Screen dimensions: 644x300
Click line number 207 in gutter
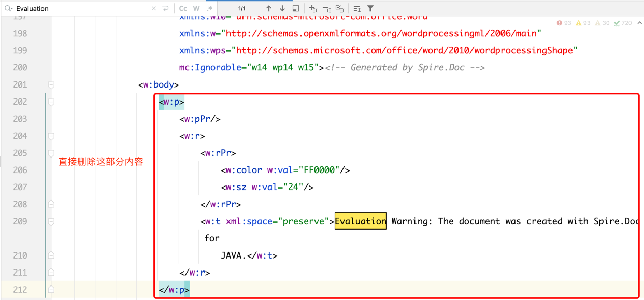click(x=20, y=187)
